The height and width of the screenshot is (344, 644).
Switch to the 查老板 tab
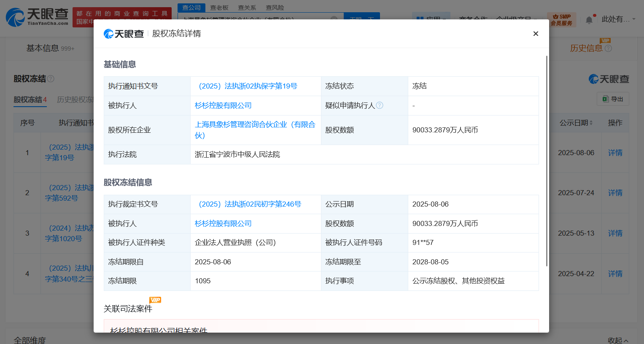pyautogui.click(x=219, y=7)
